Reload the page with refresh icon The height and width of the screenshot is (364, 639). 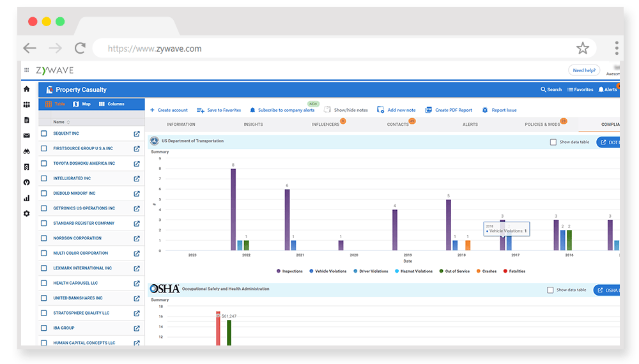click(x=80, y=49)
